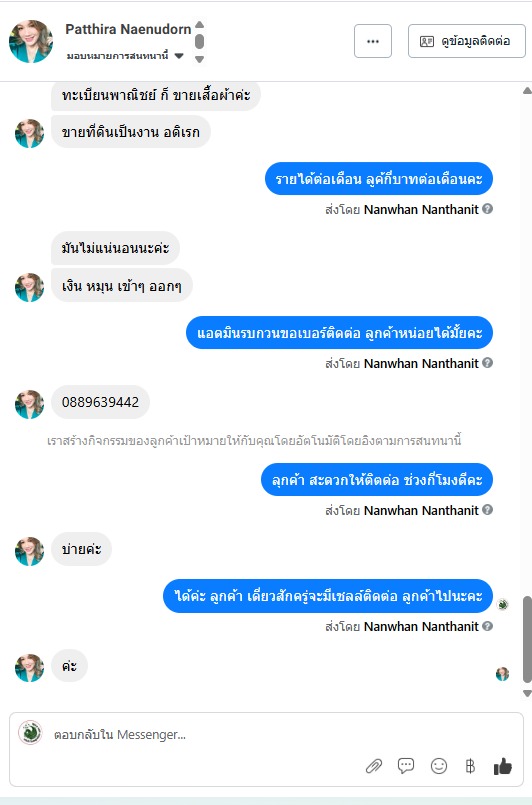Screen dimensions: 532x805
Task: Click help icon beside first Nanwhan Nanthanit
Action: (x=488, y=208)
